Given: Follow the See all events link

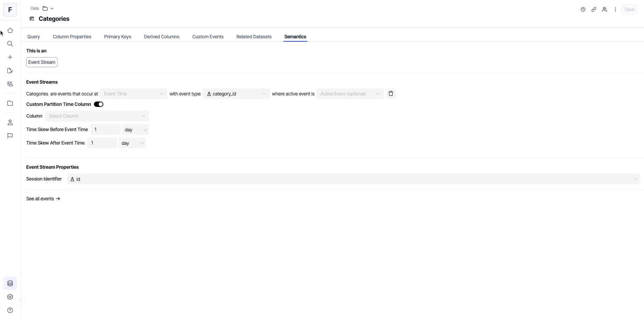Looking at the screenshot, I should pos(43,199).
